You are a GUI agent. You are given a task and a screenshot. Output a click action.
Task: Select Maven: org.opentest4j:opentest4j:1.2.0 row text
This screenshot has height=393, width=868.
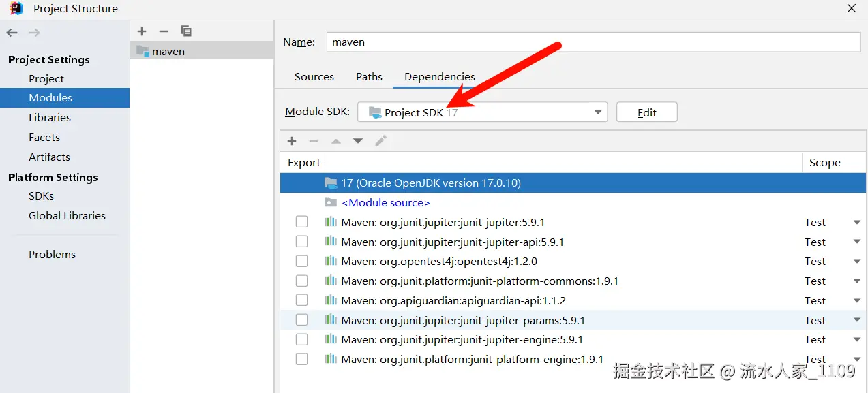(439, 261)
